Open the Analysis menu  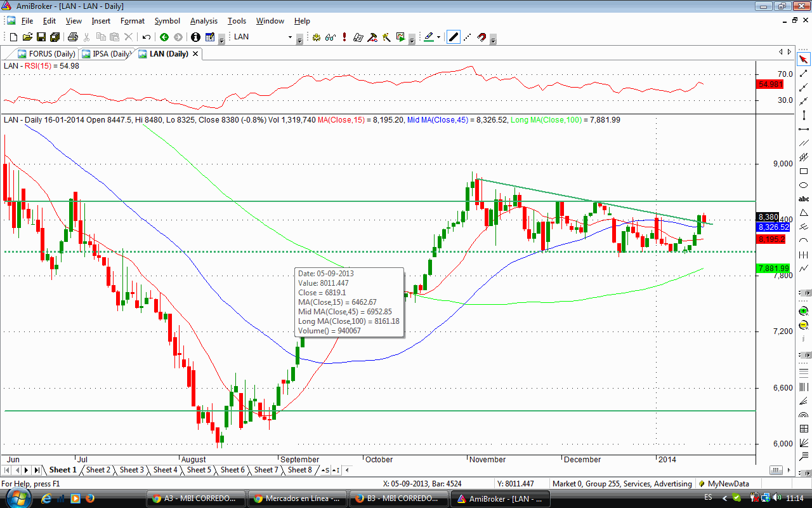click(x=204, y=21)
